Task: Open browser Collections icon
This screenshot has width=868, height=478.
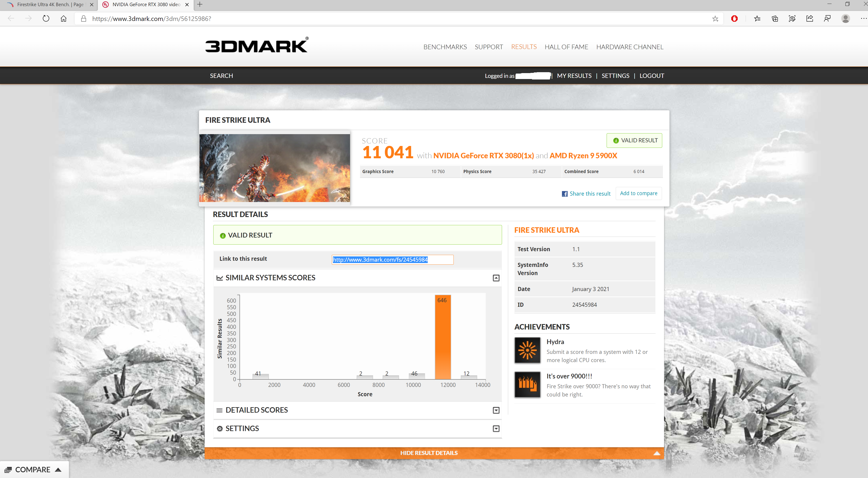Action: (x=775, y=18)
